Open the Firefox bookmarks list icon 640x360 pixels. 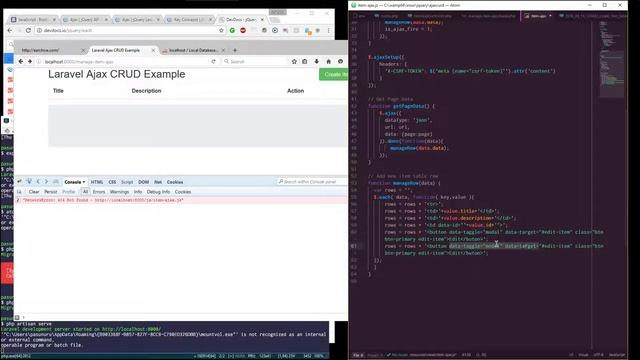click(304, 62)
